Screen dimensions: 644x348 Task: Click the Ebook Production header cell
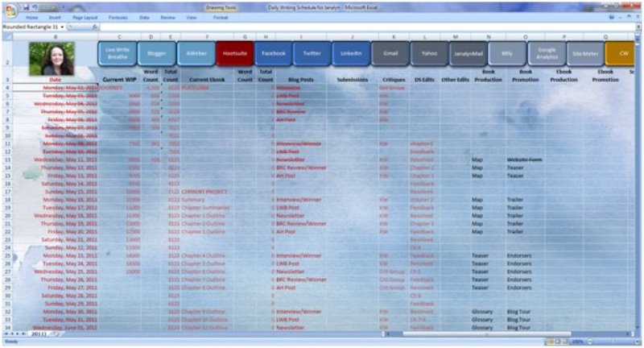point(564,76)
